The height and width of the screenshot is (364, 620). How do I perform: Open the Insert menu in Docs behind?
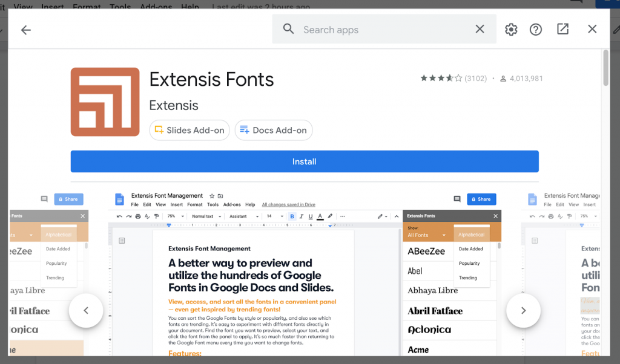pos(53,7)
